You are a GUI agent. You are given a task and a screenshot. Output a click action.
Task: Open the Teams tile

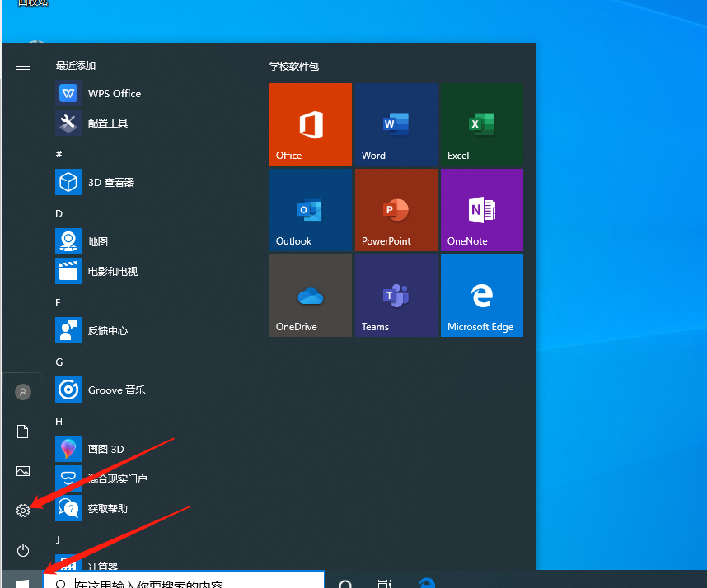tap(396, 296)
